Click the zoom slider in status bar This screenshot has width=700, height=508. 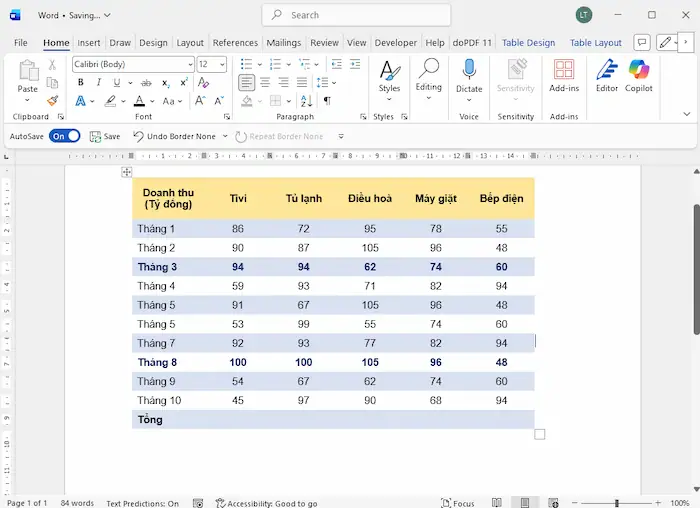617,503
